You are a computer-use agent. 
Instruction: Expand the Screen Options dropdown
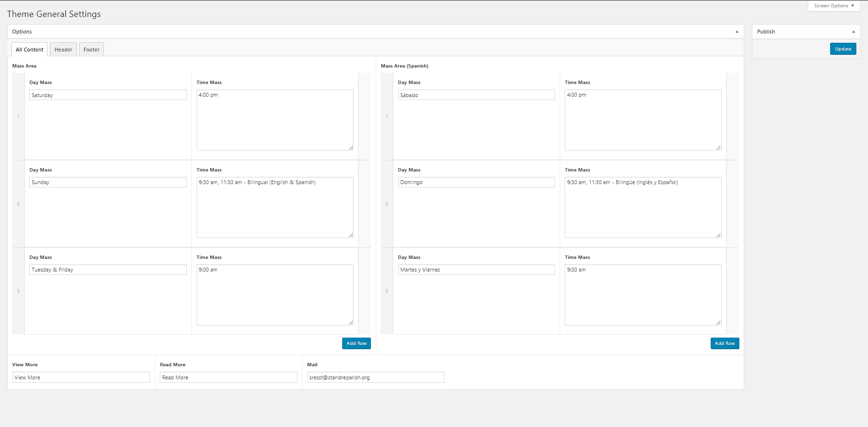834,6
